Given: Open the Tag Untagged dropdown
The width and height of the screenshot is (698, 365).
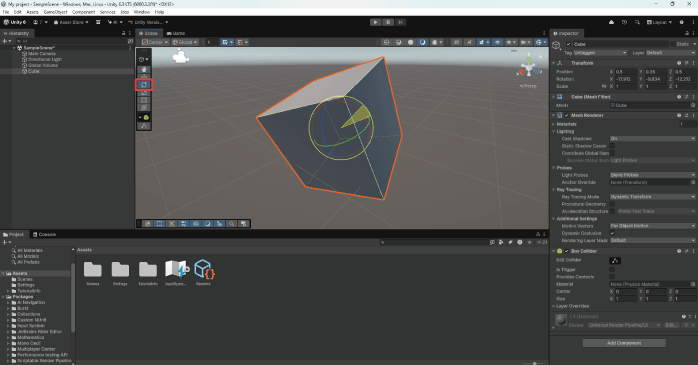Looking at the screenshot, I should point(600,53).
